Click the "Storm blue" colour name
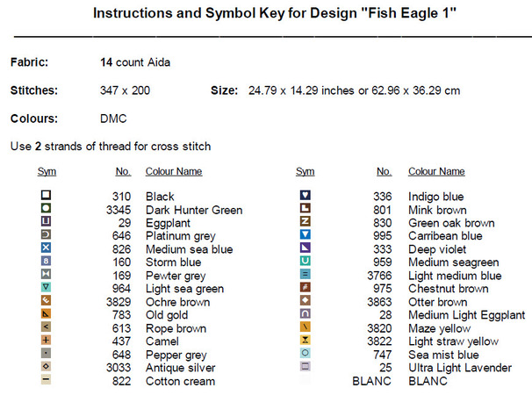532x395 pixels. click(173, 262)
